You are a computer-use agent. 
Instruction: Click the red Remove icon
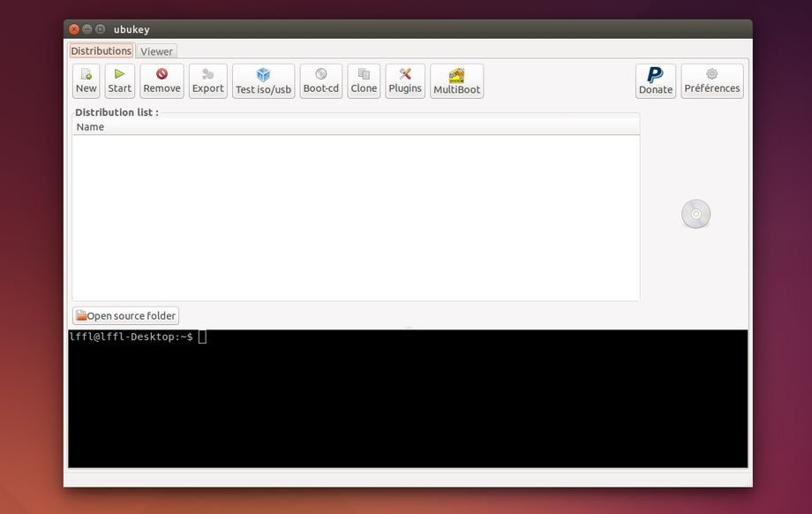click(162, 75)
